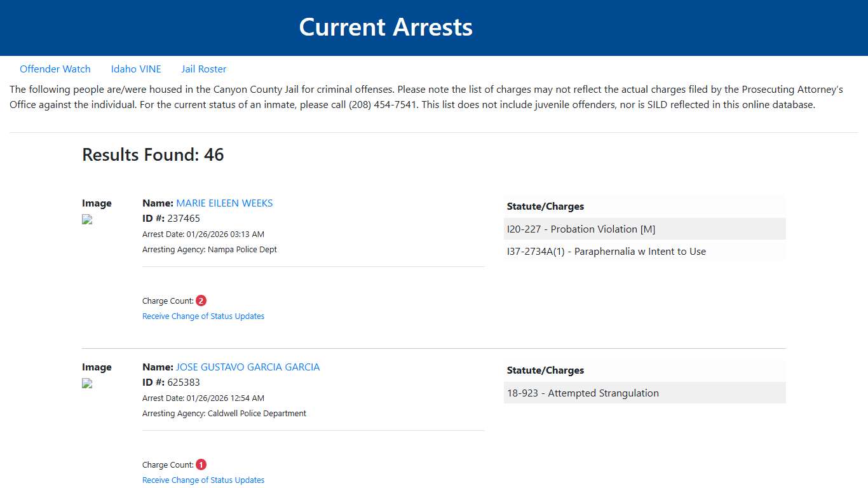Open the Offender Watch page

55,69
